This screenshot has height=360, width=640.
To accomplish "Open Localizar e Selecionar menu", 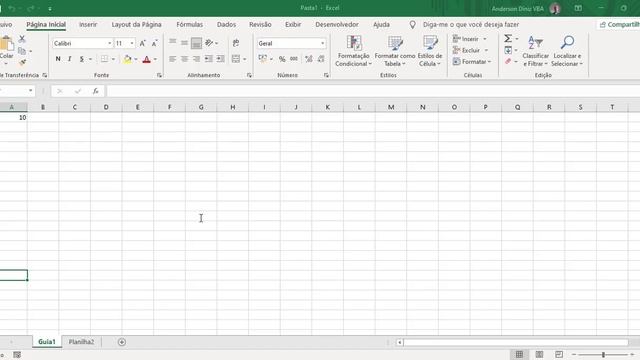I will point(567,51).
